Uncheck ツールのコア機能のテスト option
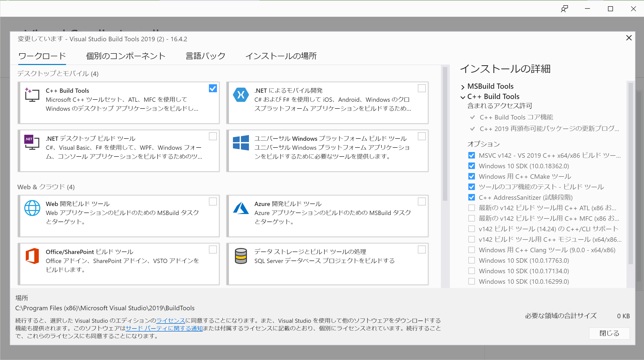644x360 pixels. [471, 187]
